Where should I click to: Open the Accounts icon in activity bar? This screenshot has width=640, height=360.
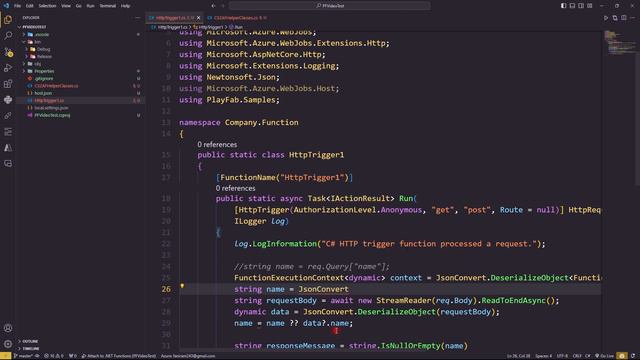click(x=8, y=328)
